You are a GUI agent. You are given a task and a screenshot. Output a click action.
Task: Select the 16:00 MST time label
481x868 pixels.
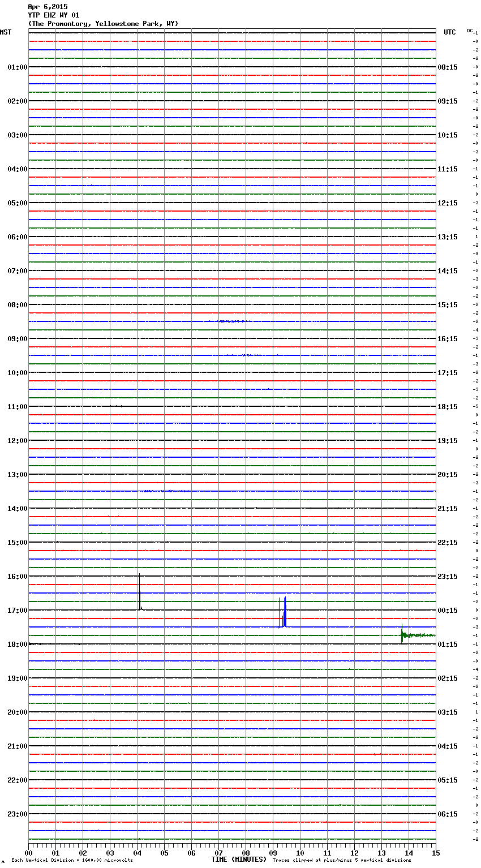pyautogui.click(x=18, y=577)
